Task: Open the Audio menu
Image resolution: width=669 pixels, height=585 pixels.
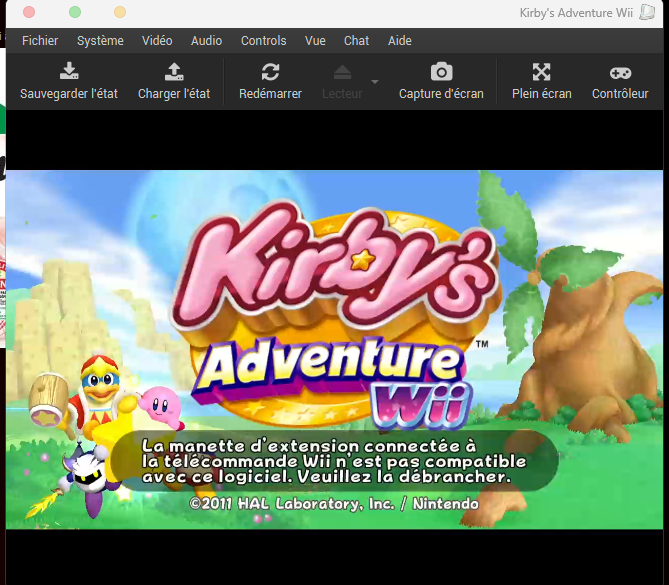Action: click(207, 41)
